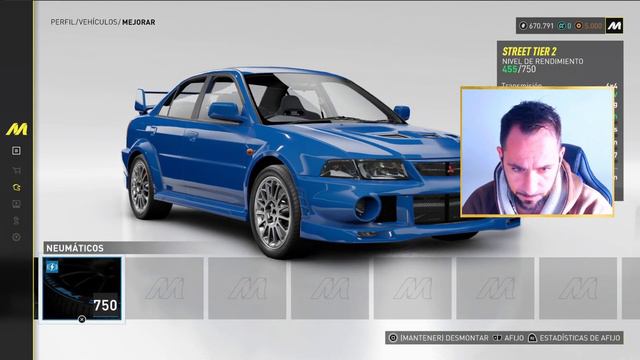This screenshot has height=360, width=640.
Task: Select the equipped 750 tire part
Action: [82, 288]
